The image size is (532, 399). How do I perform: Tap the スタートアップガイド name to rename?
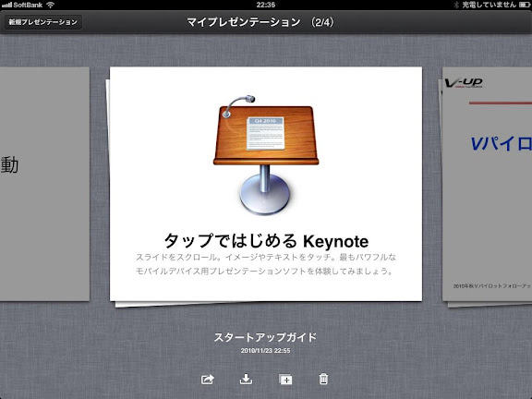265,337
